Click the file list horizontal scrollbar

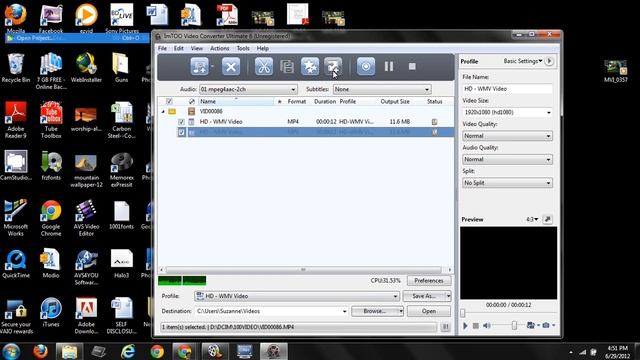tap(303, 269)
